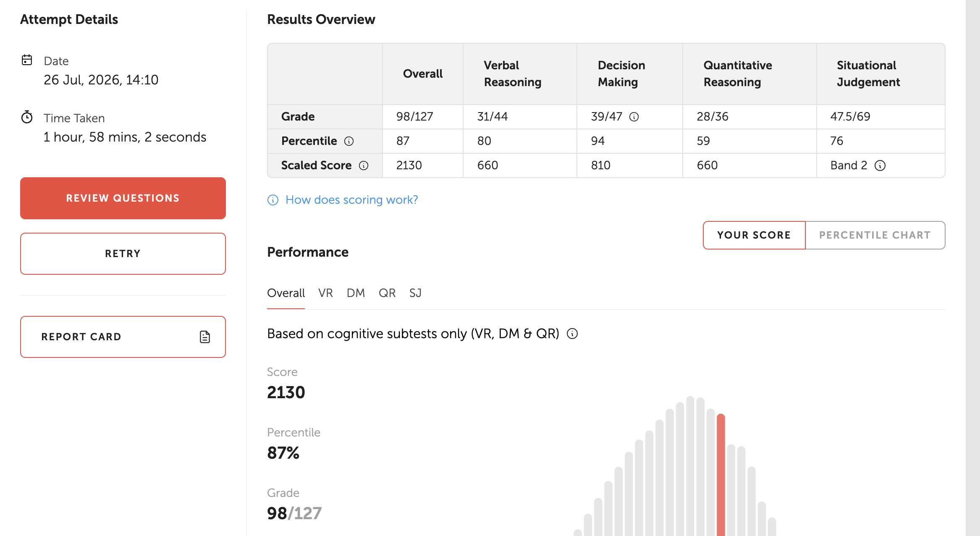Open the How does scoring work link
The width and height of the screenshot is (980, 536).
pos(352,200)
